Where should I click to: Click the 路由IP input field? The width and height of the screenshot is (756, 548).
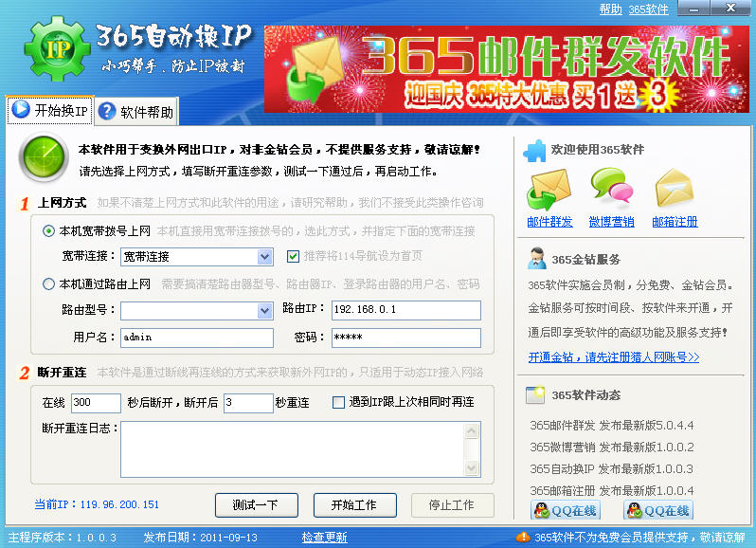(405, 310)
